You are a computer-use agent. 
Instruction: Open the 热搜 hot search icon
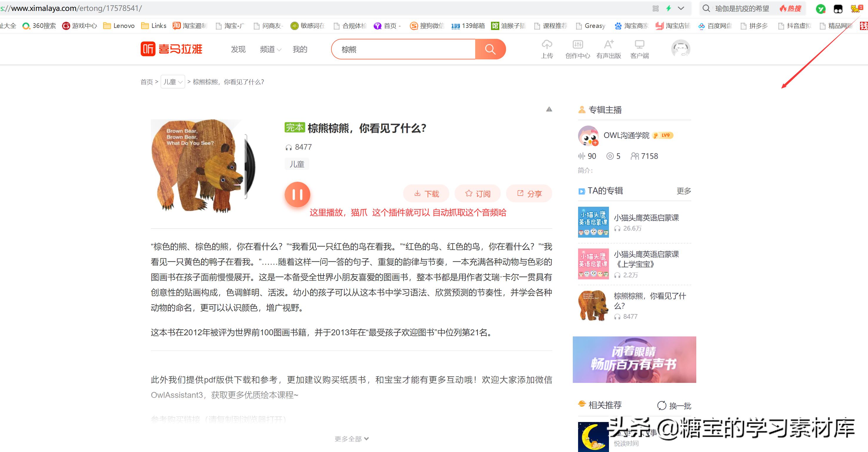790,8
